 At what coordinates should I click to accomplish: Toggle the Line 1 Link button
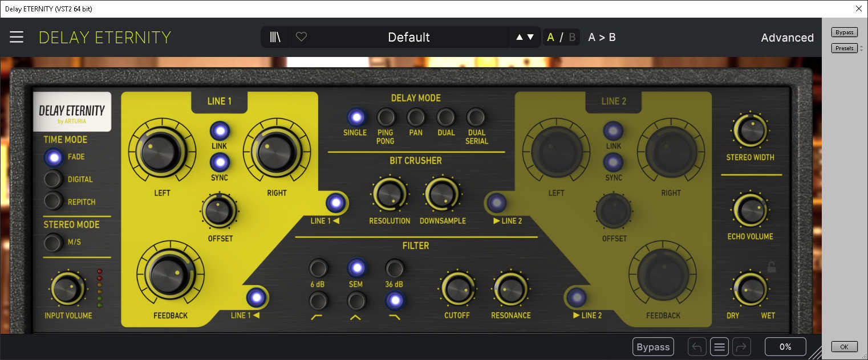pos(220,132)
